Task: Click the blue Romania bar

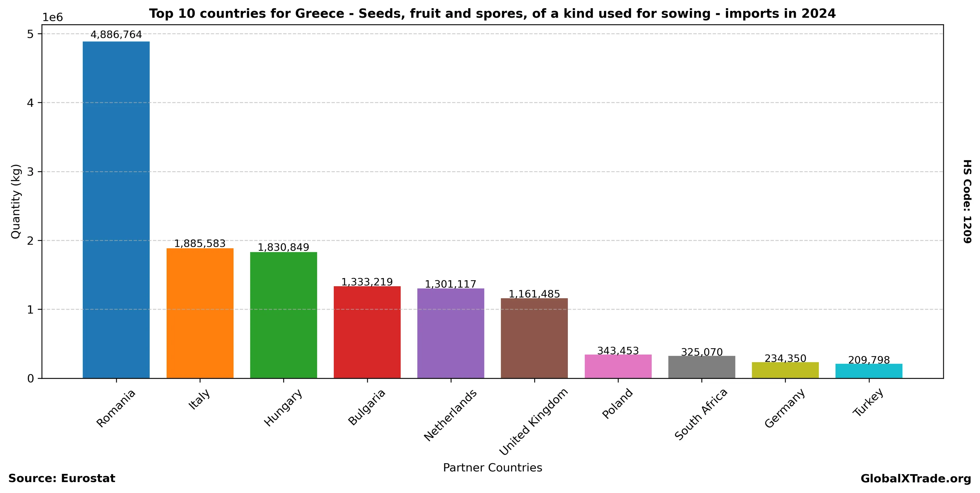Action: click(116, 209)
